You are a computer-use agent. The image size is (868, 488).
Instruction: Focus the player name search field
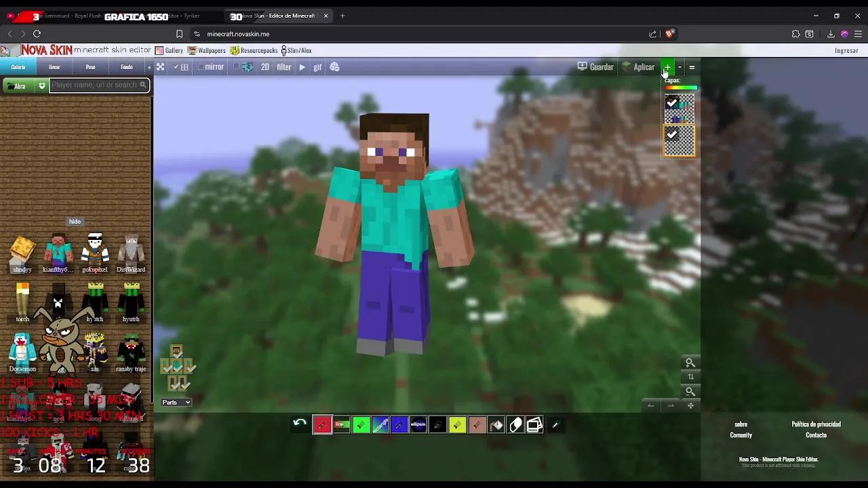coord(99,85)
